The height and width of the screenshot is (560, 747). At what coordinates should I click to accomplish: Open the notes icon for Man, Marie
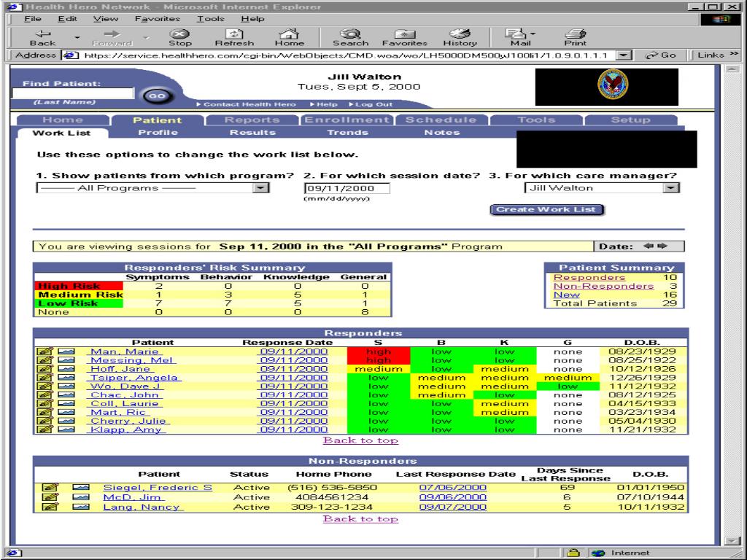(x=44, y=352)
